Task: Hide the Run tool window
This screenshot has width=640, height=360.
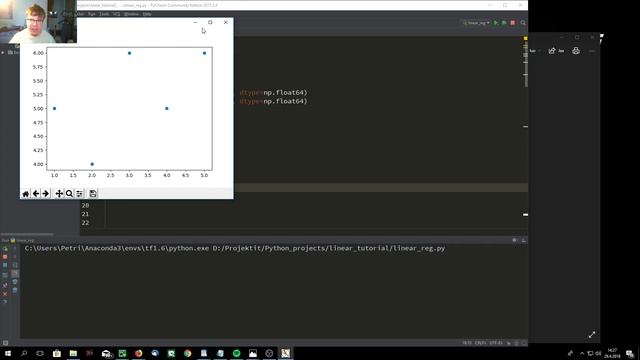Action: pyautogui.click(x=524, y=240)
